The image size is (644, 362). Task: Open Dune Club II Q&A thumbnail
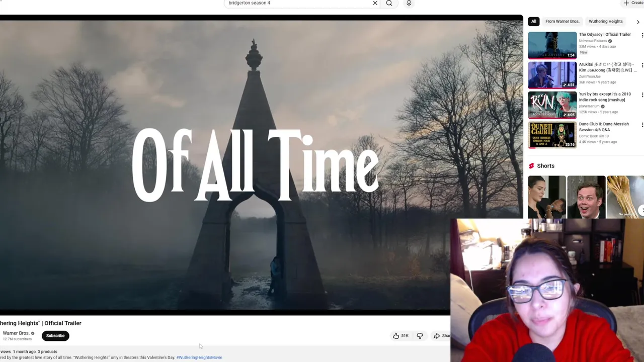pos(552,134)
